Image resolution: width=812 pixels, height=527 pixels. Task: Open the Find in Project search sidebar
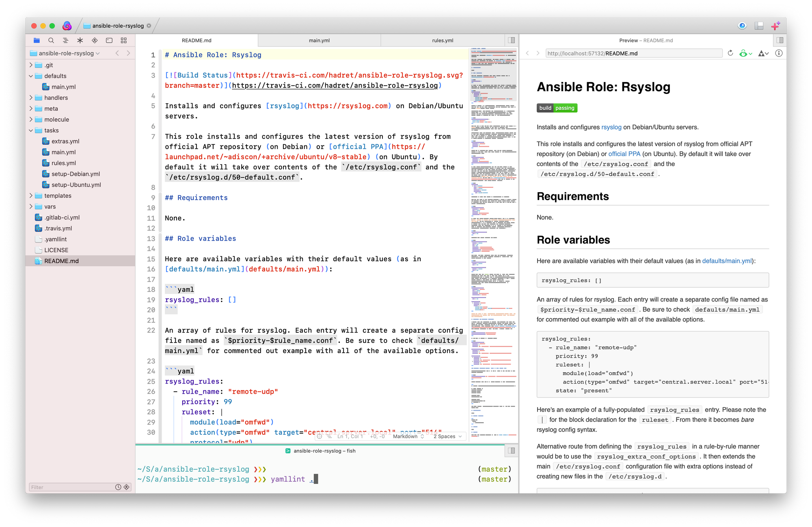51,40
